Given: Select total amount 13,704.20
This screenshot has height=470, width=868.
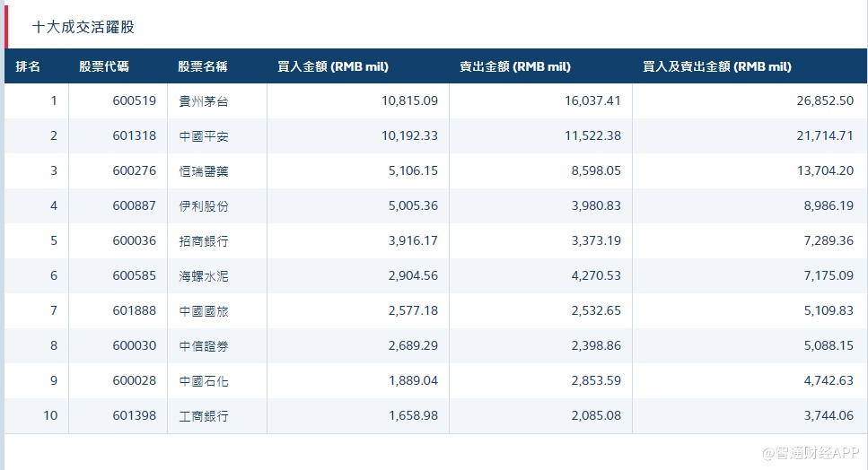Looking at the screenshot, I should pyautogui.click(x=826, y=170).
